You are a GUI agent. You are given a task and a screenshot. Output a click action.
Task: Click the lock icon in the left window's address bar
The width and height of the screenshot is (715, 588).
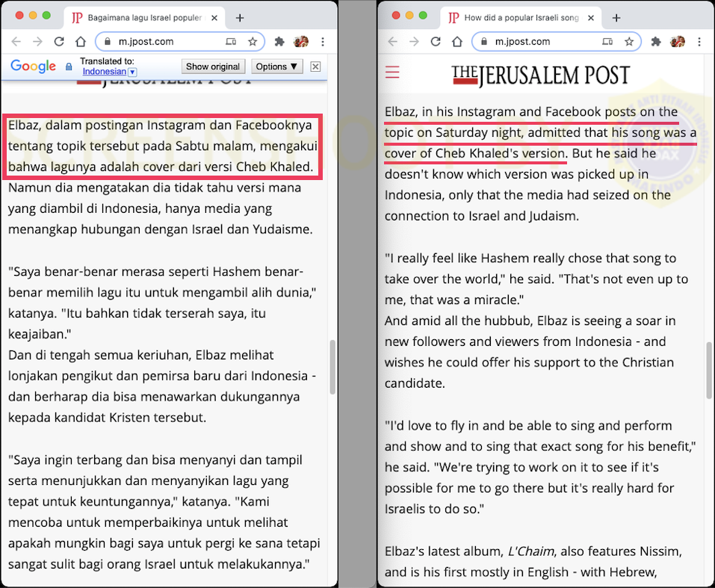pos(108,42)
